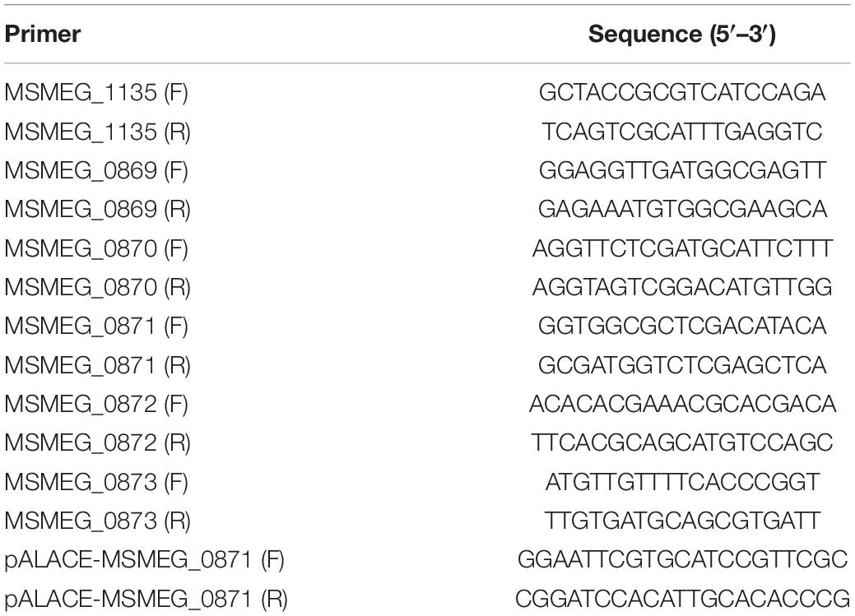
Task: Select the MSMEG_0869 (F) row label
Action: tap(96, 170)
